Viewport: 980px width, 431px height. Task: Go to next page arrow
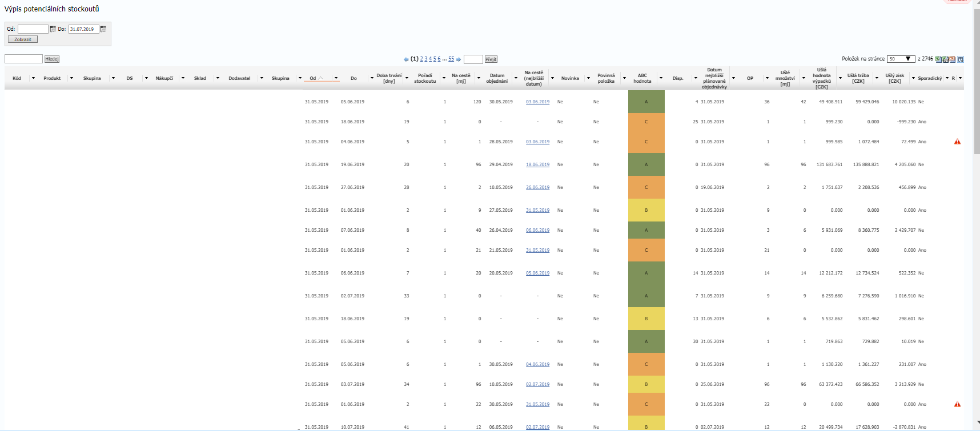[x=458, y=59]
